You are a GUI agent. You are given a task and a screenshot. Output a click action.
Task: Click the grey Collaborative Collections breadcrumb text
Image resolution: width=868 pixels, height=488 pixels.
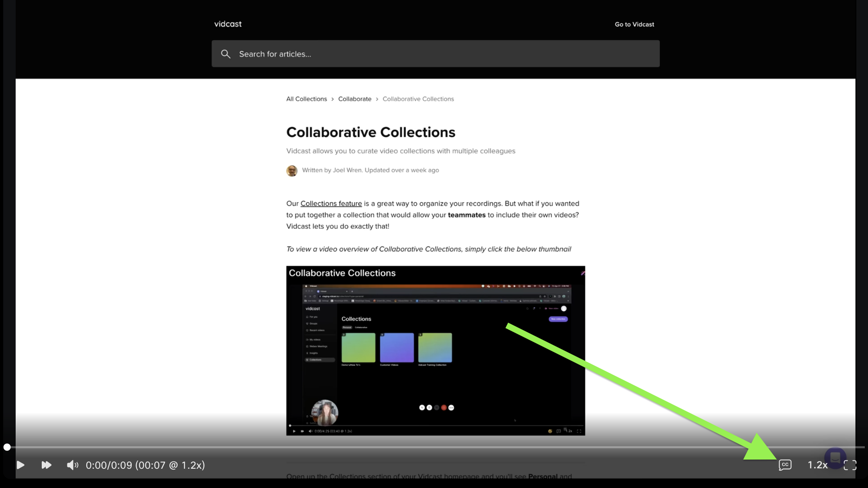point(418,99)
